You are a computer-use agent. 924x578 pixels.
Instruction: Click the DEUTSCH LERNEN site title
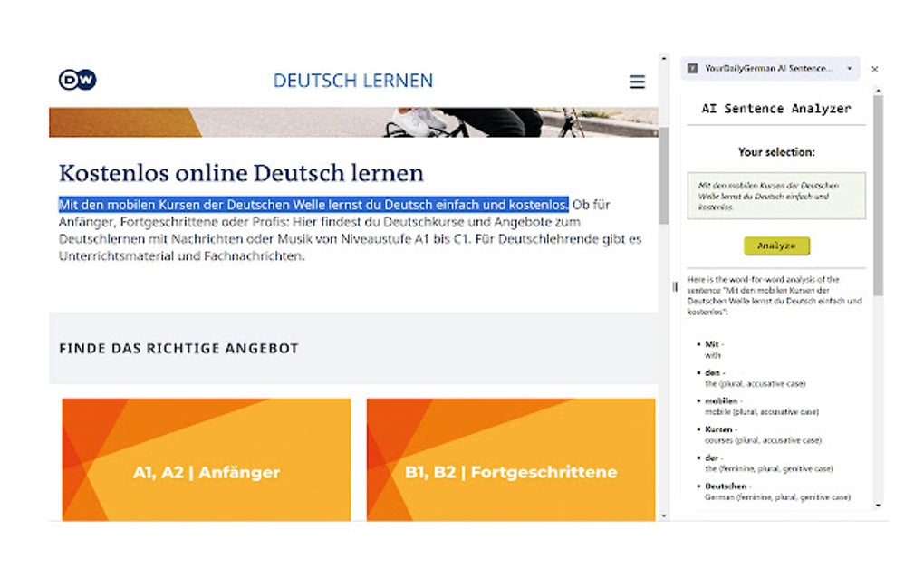(351, 81)
